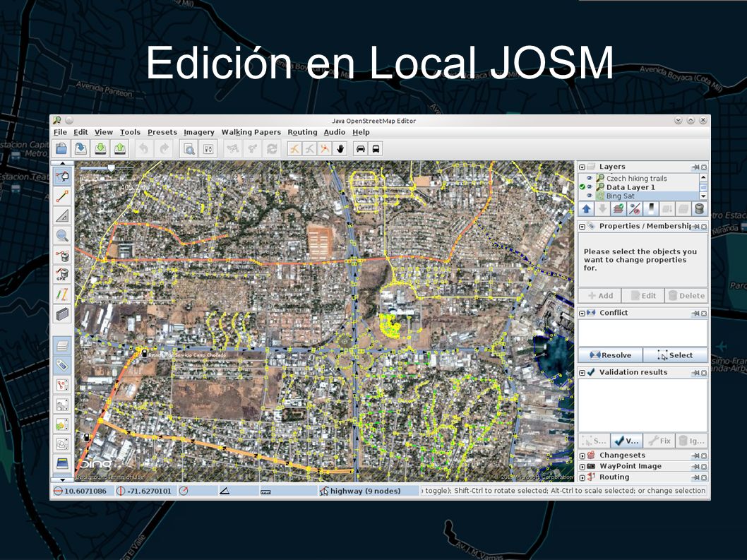Click the Delete mode trash tool in sidebar
Screen dimensions: 747x560
point(62,255)
